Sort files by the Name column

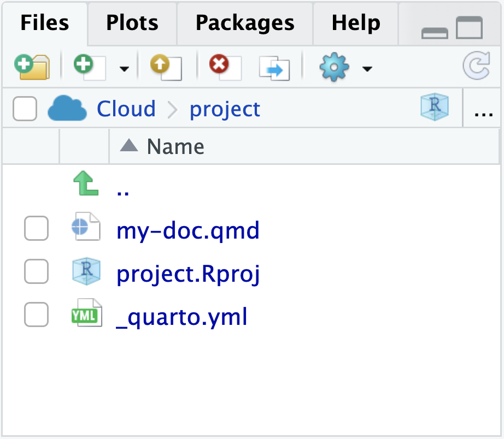point(175,146)
